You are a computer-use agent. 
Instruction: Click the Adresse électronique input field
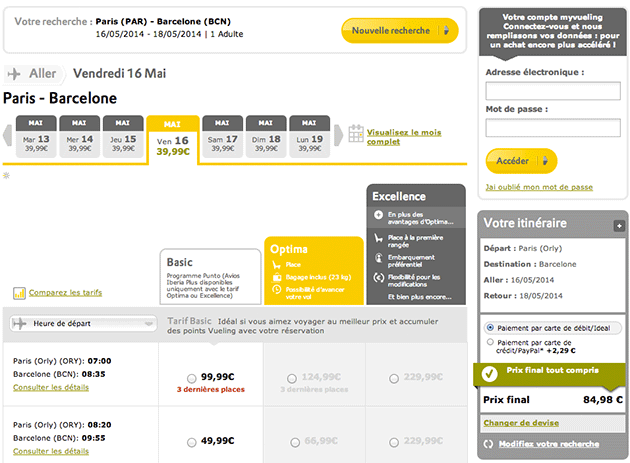[x=553, y=91]
